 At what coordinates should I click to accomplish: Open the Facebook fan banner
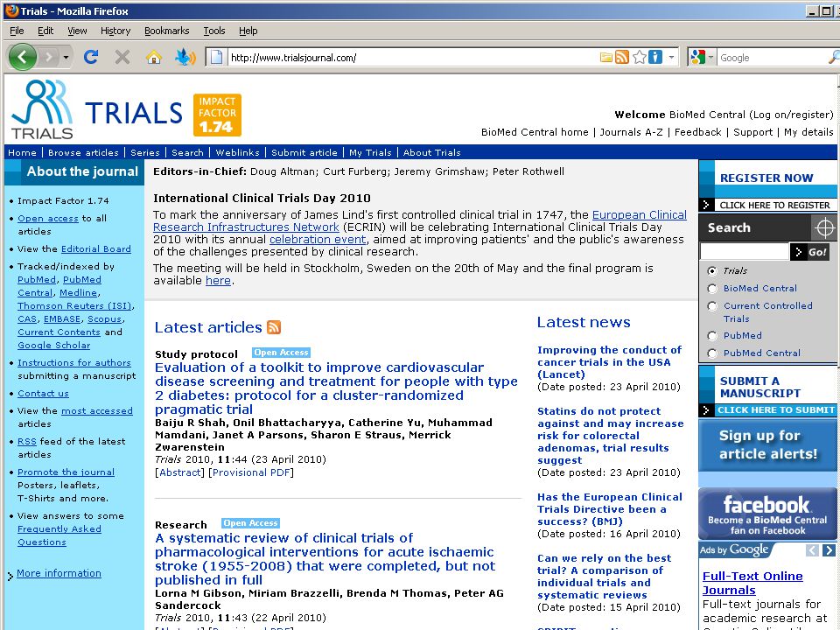click(767, 514)
